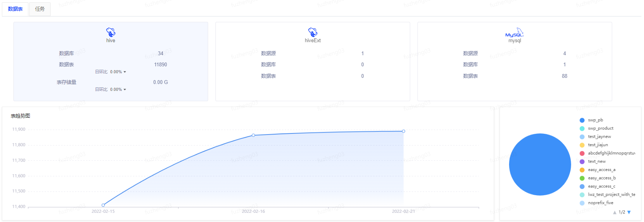Image resolution: width=644 pixels, height=222 pixels.
Task: Toggle text_new legend entry
Action: (593, 161)
